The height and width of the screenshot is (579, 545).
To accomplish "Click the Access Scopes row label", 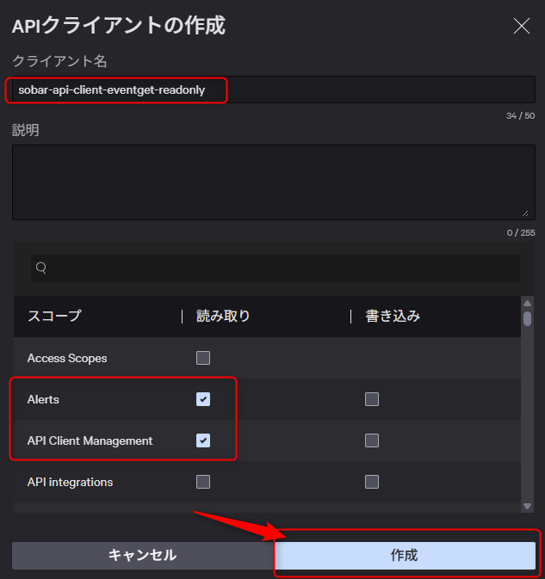I will pyautogui.click(x=67, y=358).
